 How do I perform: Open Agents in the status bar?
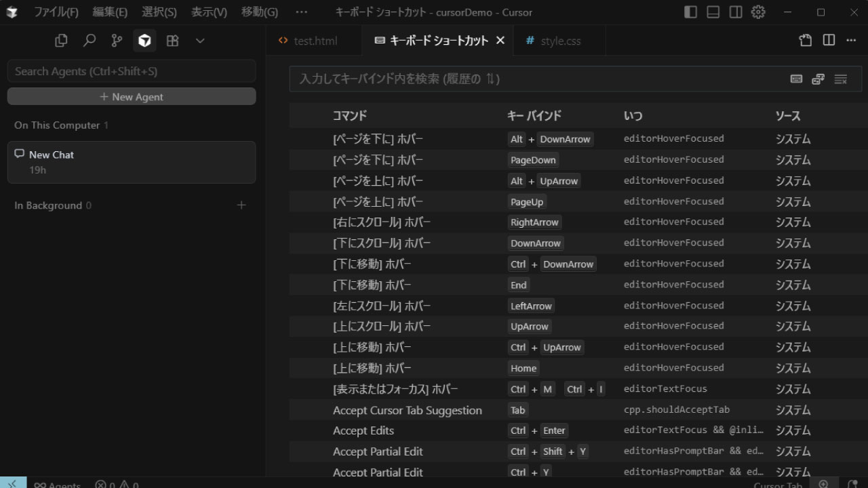click(x=57, y=484)
